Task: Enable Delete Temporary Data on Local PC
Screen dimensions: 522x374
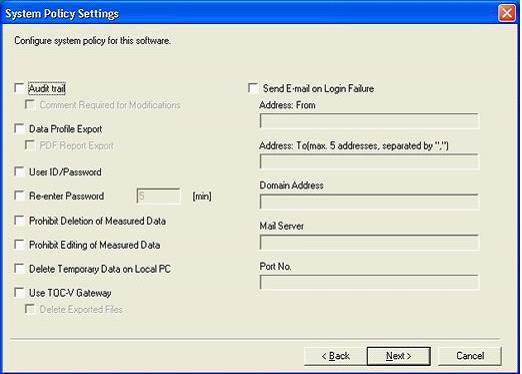Action: point(20,269)
